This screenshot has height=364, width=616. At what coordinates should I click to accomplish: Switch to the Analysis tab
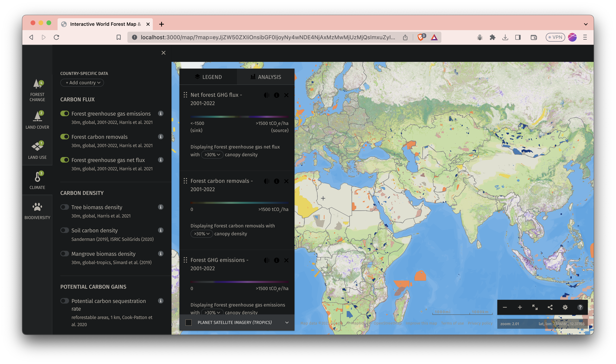(266, 77)
